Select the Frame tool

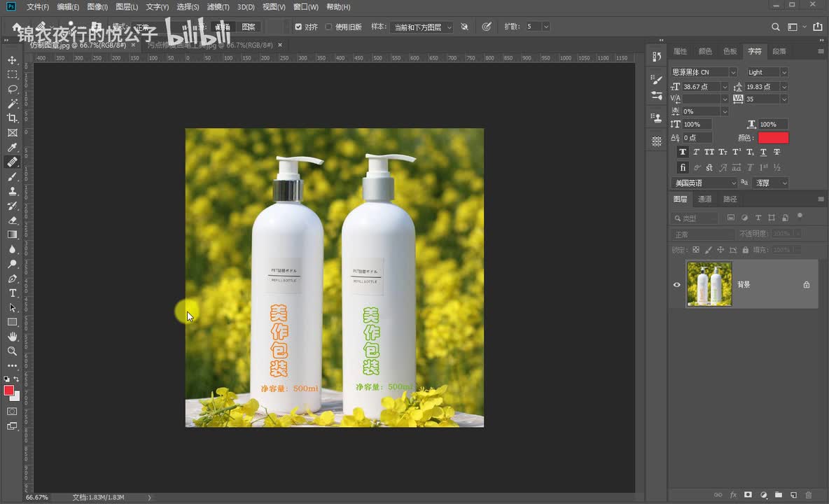coord(12,132)
